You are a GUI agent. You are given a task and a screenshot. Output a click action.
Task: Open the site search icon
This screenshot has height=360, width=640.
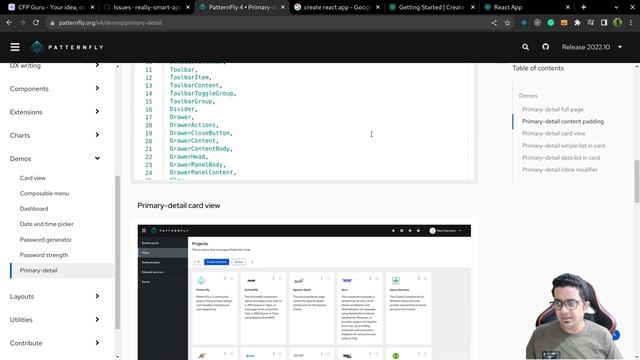point(525,47)
